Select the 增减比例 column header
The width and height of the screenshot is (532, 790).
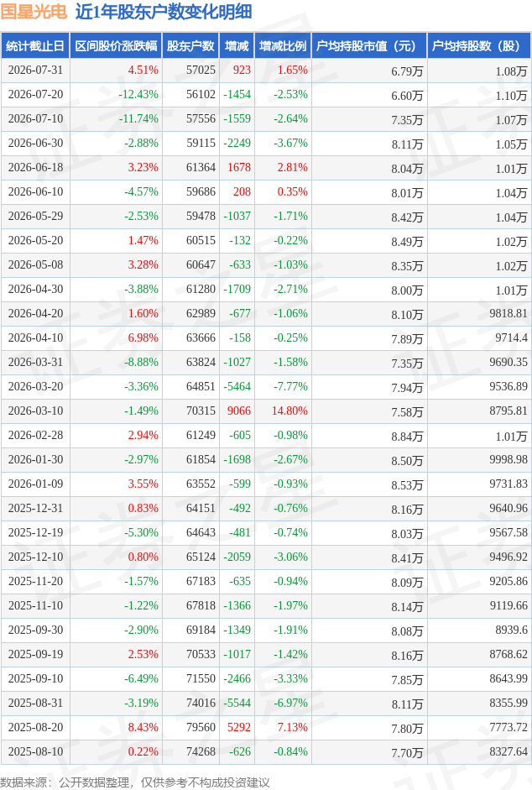point(283,46)
